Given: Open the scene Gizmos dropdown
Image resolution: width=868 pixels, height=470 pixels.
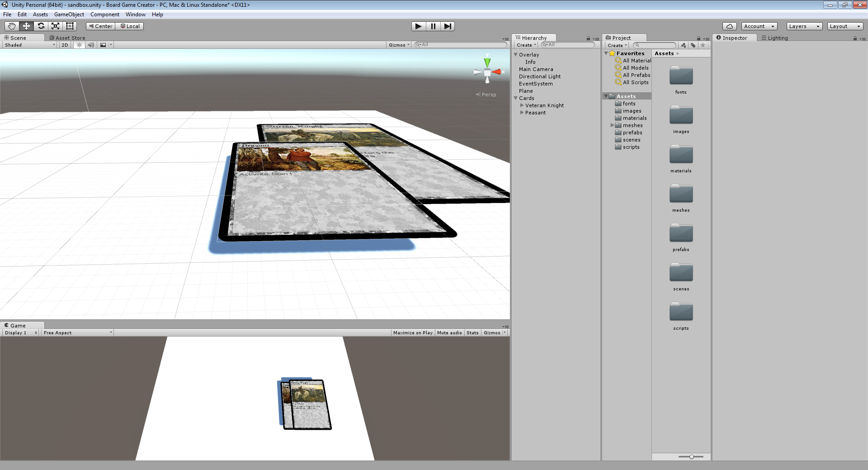Looking at the screenshot, I should (x=399, y=45).
